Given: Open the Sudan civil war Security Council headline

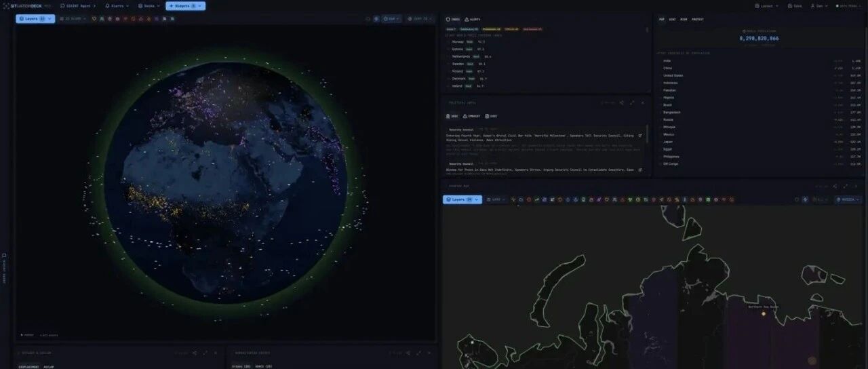Looking at the screenshot, I should (x=540, y=137).
